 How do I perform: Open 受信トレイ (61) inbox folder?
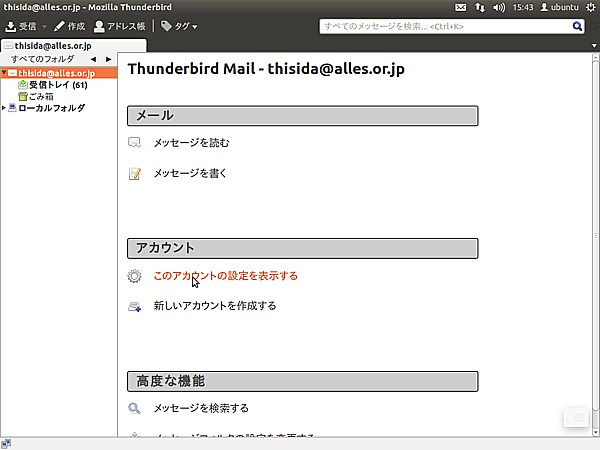[x=53, y=85]
